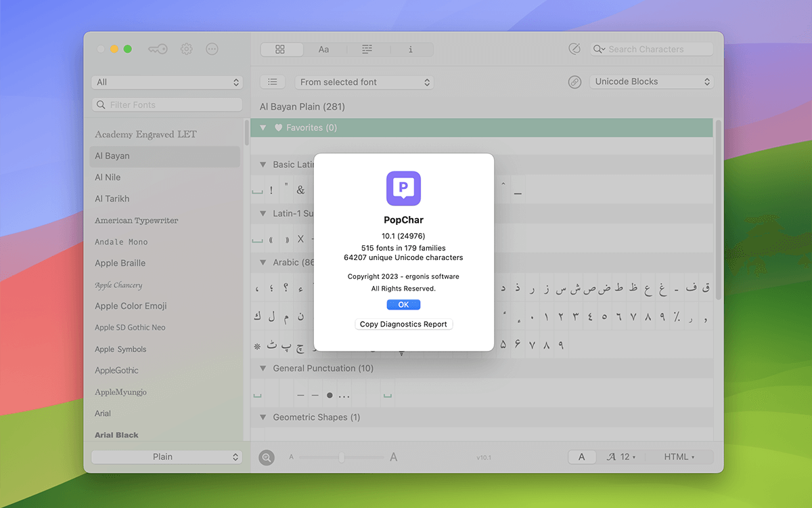Click the character grid scrollbar
The width and height of the screenshot is (812, 508).
pyautogui.click(x=718, y=210)
